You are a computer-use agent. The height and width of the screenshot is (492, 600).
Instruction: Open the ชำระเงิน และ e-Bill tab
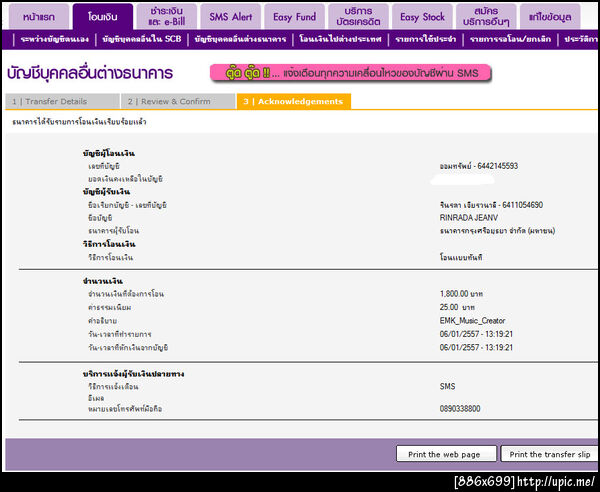tap(166, 17)
